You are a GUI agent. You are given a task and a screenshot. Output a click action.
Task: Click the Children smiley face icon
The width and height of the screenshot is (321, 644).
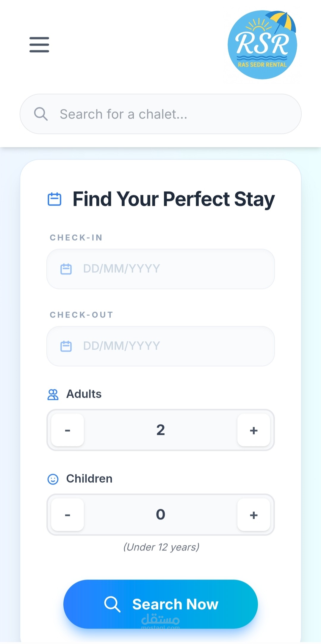(53, 479)
